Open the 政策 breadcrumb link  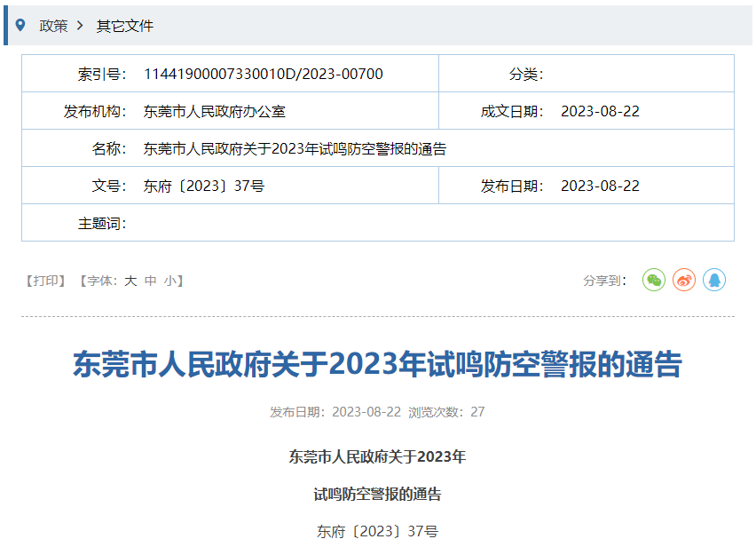(x=53, y=26)
